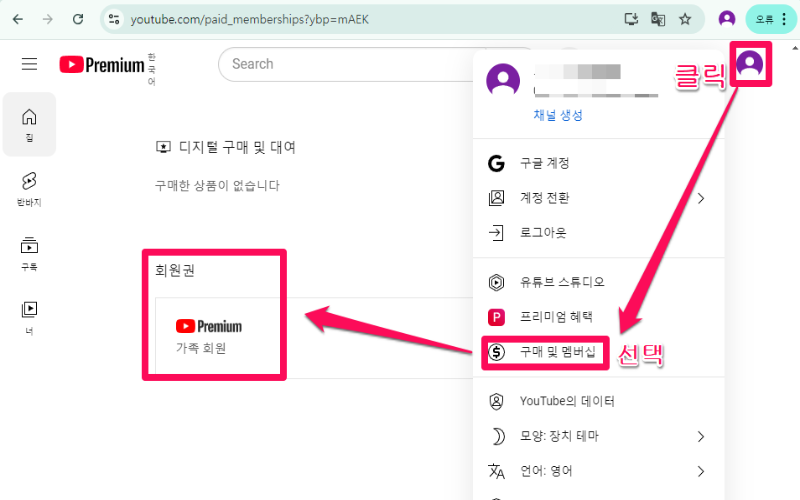The image size is (800, 500).
Task: Click the page scrollbar up arrow
Action: pos(795,48)
